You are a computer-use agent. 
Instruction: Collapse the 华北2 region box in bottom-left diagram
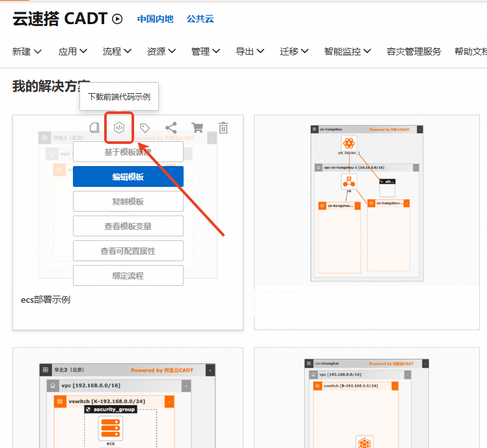210,370
